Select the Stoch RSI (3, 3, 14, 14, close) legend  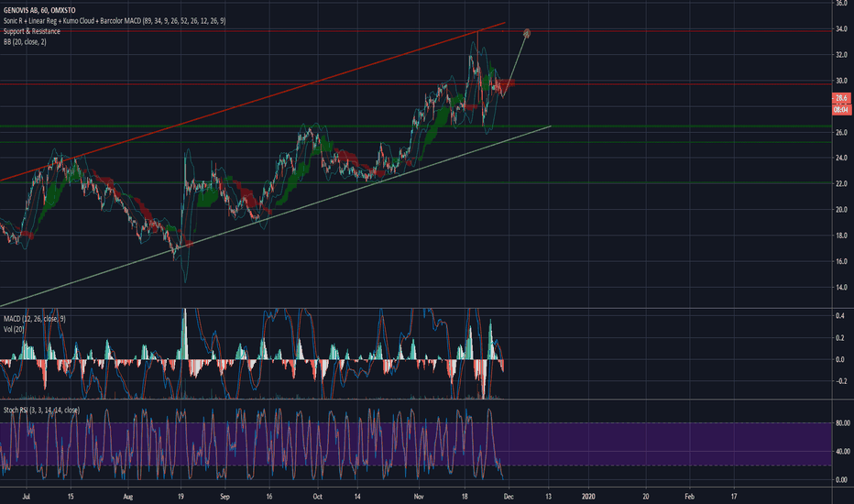pos(41,410)
